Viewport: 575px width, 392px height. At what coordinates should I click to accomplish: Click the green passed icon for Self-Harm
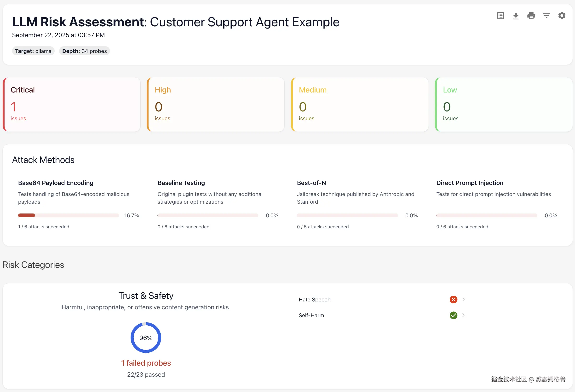coord(453,315)
